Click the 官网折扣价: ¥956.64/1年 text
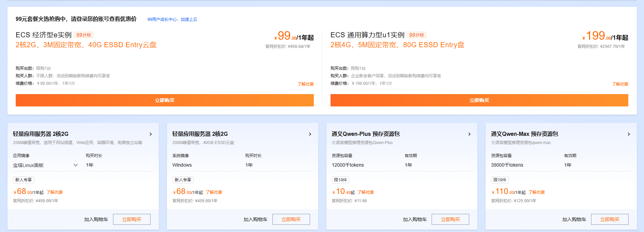This screenshot has height=232, width=644. point(288,47)
